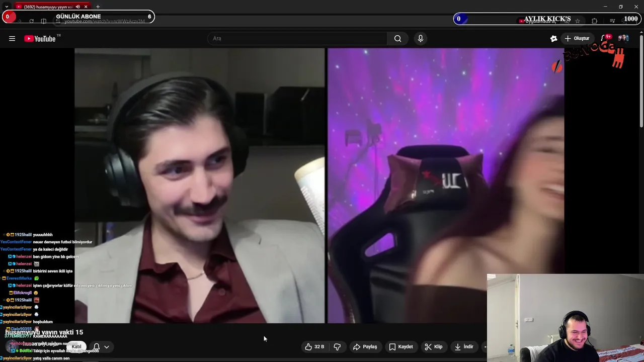Open the channel avatar beside Katıl
The height and width of the screenshot is (362, 644).
click(x=12, y=347)
